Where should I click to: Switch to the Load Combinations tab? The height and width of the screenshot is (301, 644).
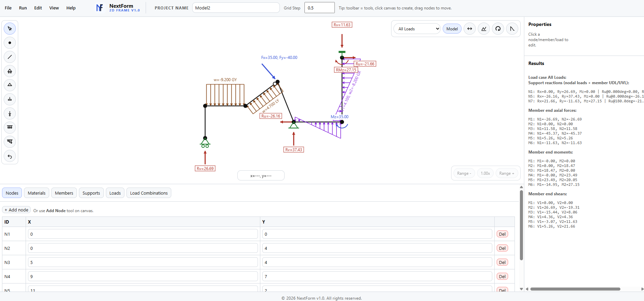tap(149, 193)
